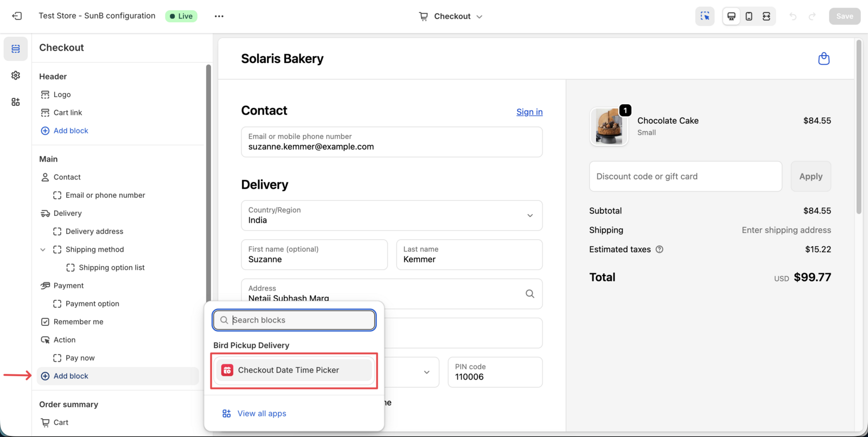The width and height of the screenshot is (868, 437).
Task: Switch to mobile preview view
Action: pyautogui.click(x=749, y=16)
